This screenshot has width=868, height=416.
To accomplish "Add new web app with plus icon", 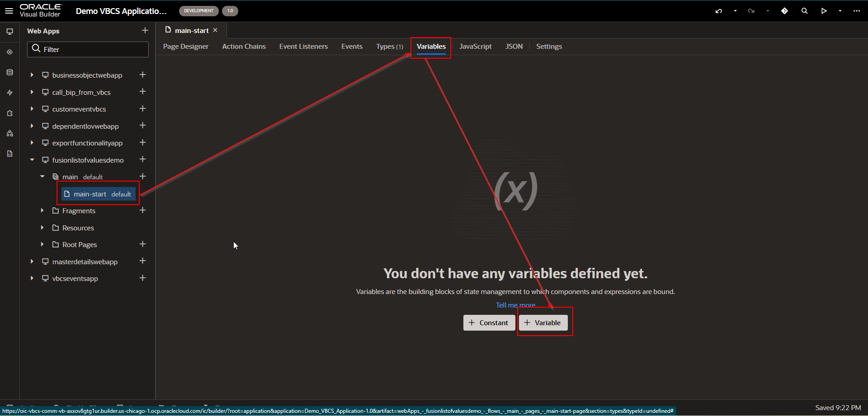I will (x=145, y=30).
